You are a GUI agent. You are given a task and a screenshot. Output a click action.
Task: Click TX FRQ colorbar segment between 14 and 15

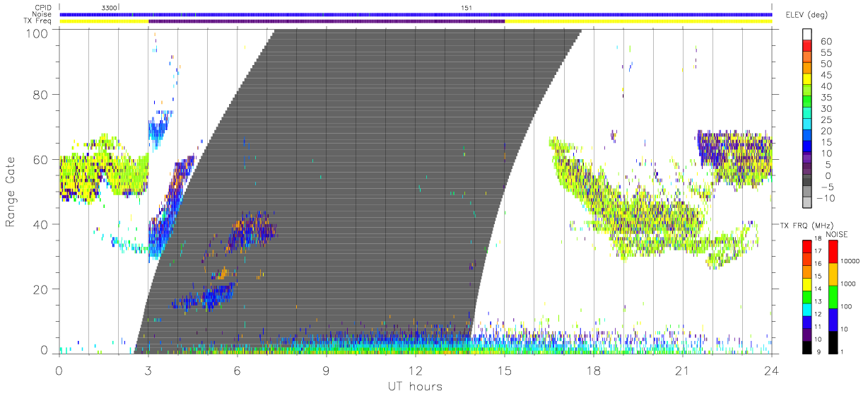click(x=807, y=284)
